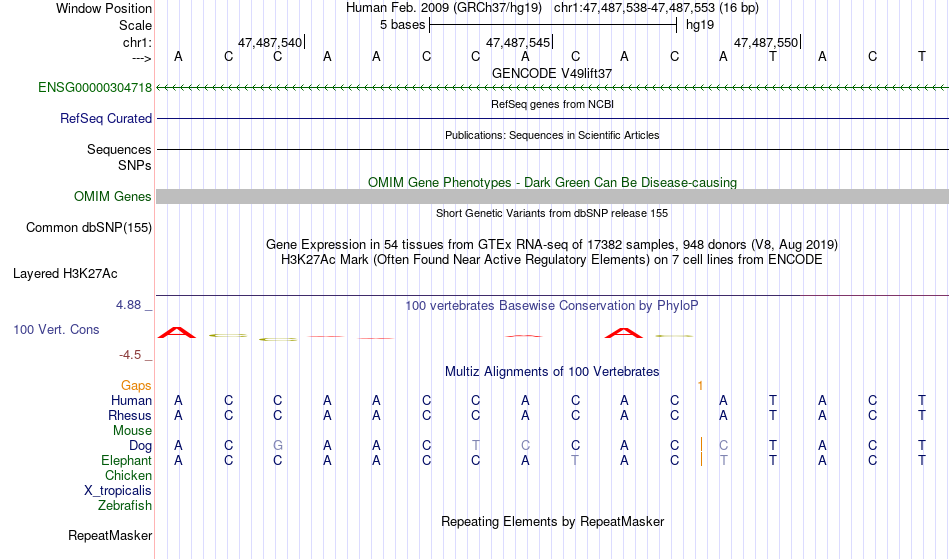Click the GENCODE V49lift37 track title
Viewport: 950px width, 559px height.
tap(552, 73)
